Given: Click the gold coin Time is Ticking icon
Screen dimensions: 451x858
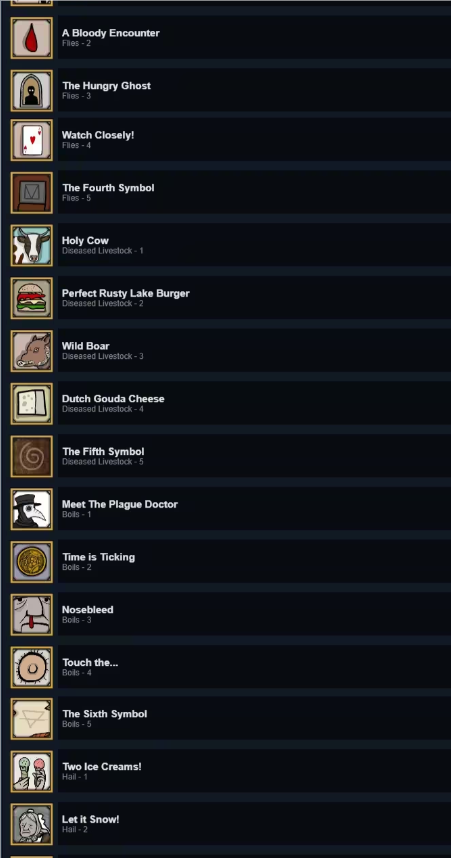Looking at the screenshot, I should (x=32, y=562).
